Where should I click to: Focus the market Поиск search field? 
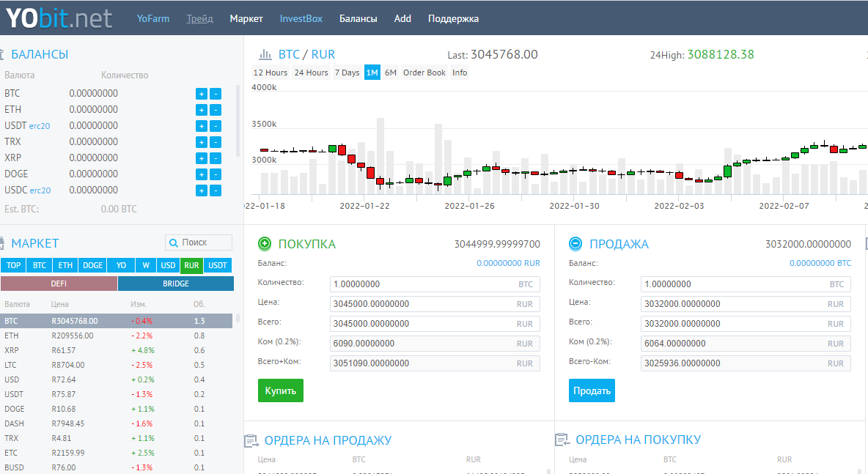(199, 242)
